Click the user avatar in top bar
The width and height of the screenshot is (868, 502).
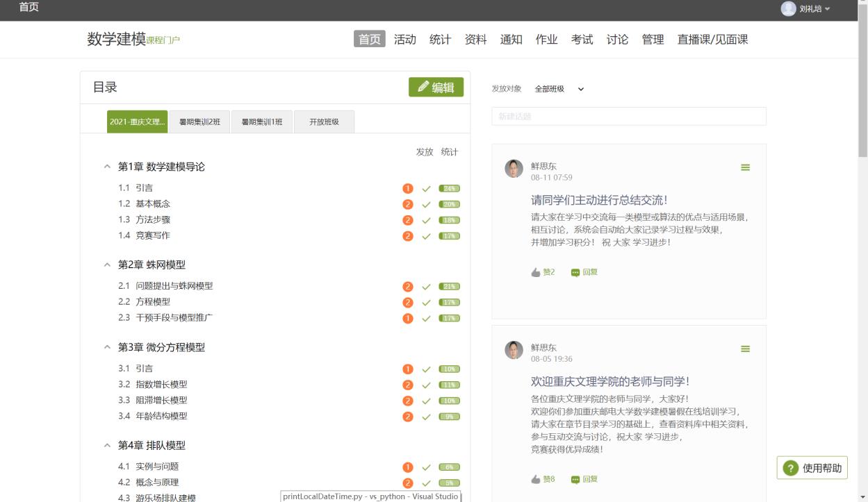coord(788,8)
